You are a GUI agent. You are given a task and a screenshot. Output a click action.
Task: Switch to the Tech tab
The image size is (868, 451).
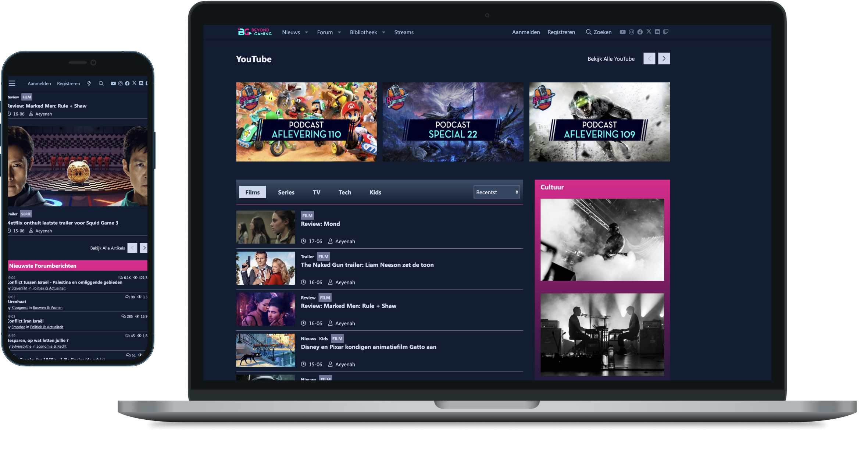coord(345,192)
